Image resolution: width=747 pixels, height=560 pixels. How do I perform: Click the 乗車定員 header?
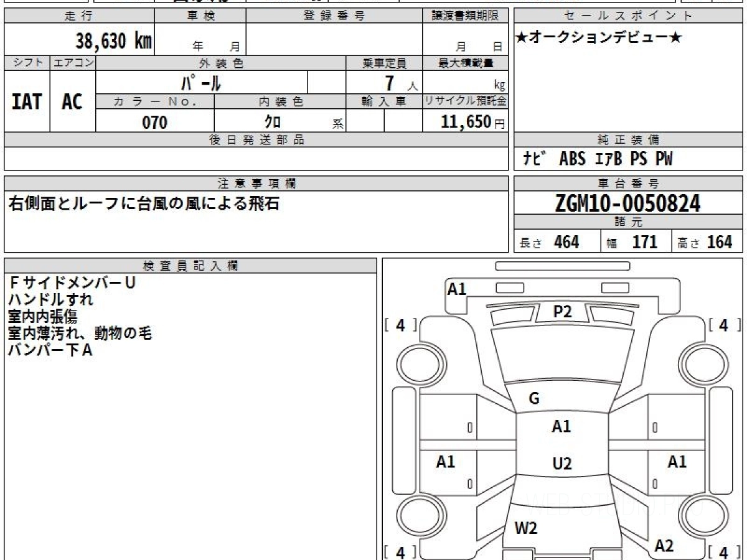[x=384, y=63]
